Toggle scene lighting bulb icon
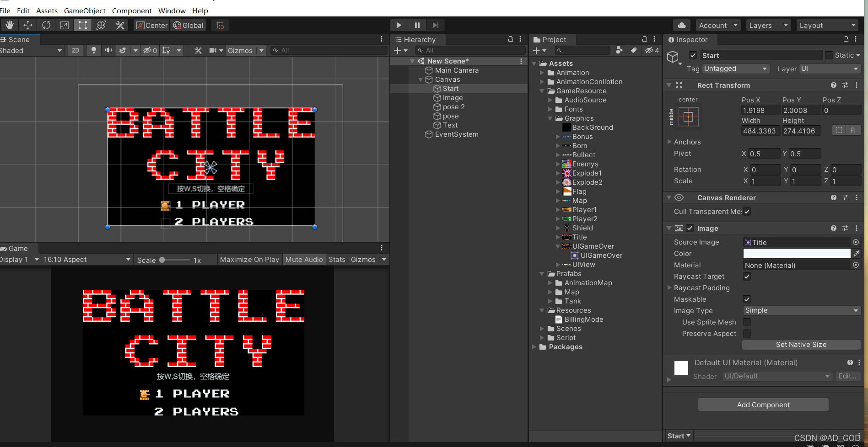This screenshot has width=868, height=447. point(94,50)
